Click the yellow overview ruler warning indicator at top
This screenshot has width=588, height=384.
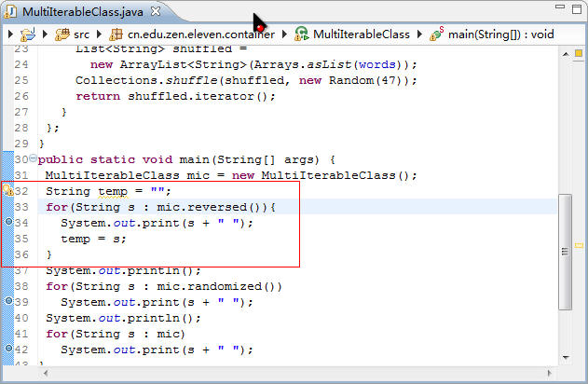pyautogui.click(x=579, y=54)
